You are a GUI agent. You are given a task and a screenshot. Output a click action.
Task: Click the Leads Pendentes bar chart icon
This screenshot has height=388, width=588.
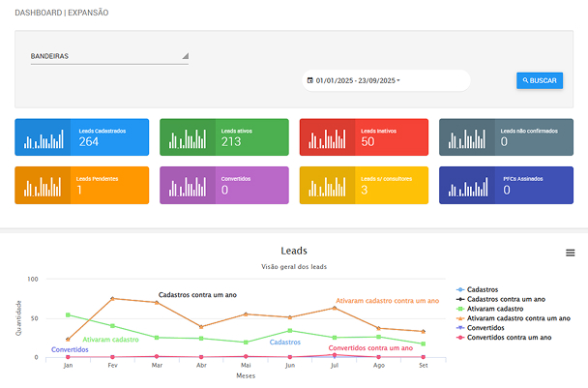(x=44, y=185)
